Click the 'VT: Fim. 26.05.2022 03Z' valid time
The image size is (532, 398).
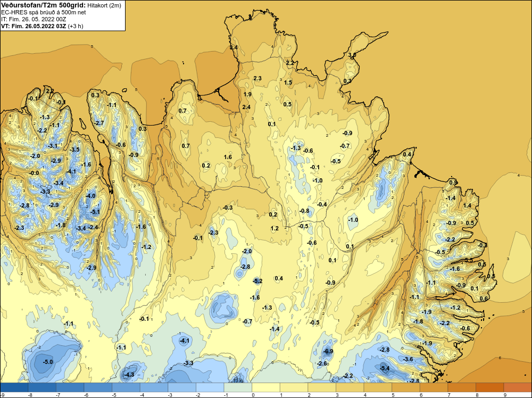coord(34,26)
